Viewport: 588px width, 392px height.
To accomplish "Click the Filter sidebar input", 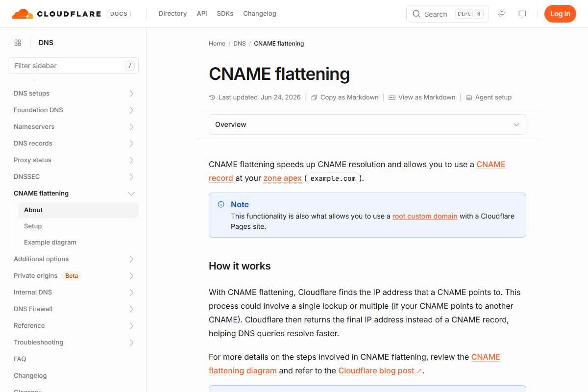I will click(73, 66).
